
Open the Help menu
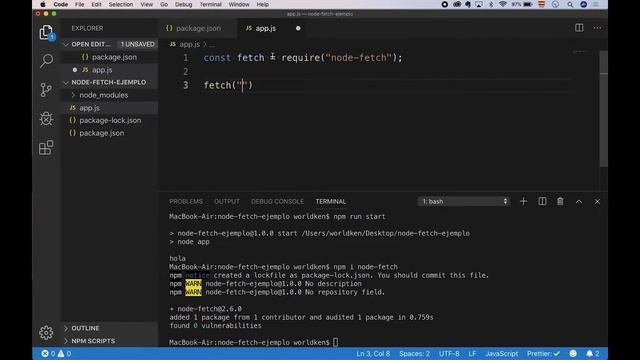pyautogui.click(x=262, y=4)
